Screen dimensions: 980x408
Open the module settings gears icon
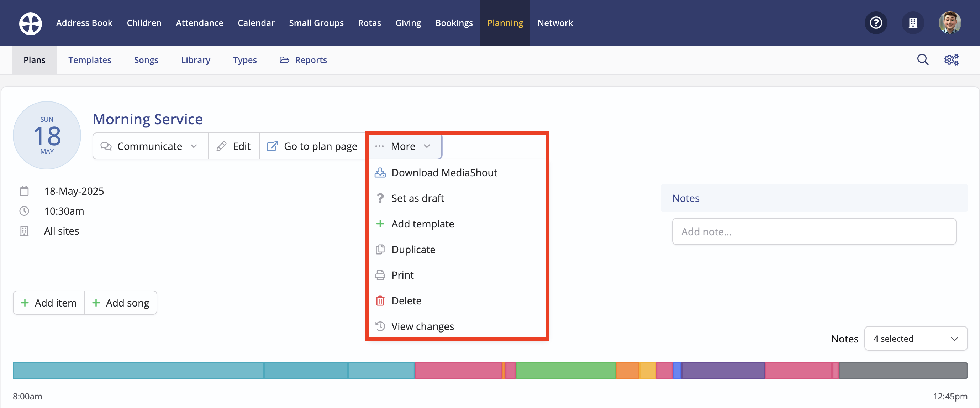[x=951, y=60]
